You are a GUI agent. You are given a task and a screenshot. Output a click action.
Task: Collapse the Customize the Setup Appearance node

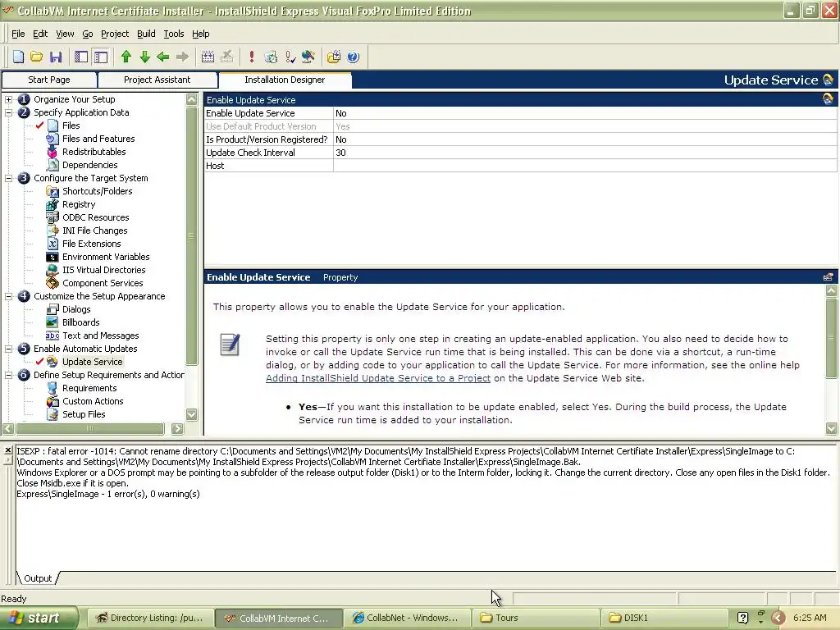(8, 296)
